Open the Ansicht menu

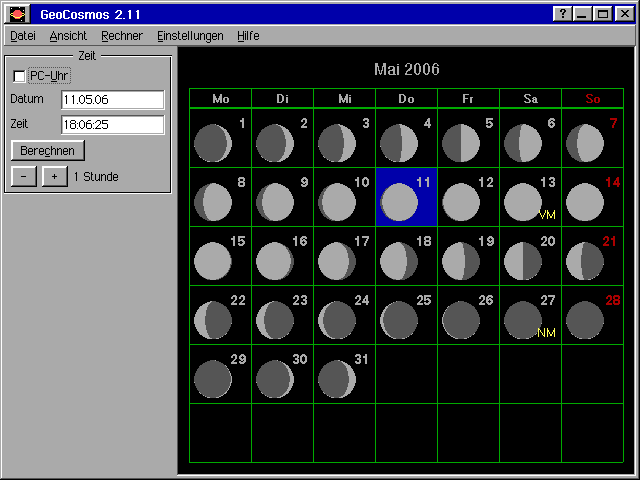(x=68, y=36)
